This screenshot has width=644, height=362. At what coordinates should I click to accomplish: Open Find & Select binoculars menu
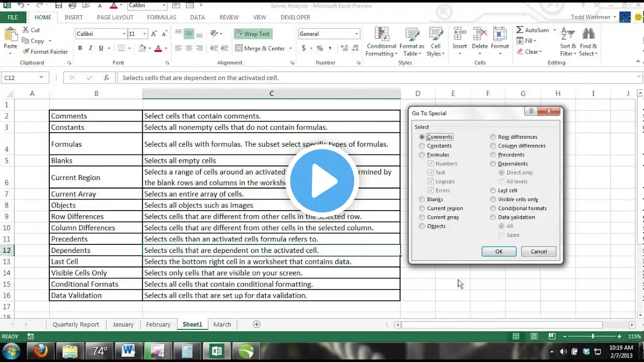pyautogui.click(x=588, y=41)
